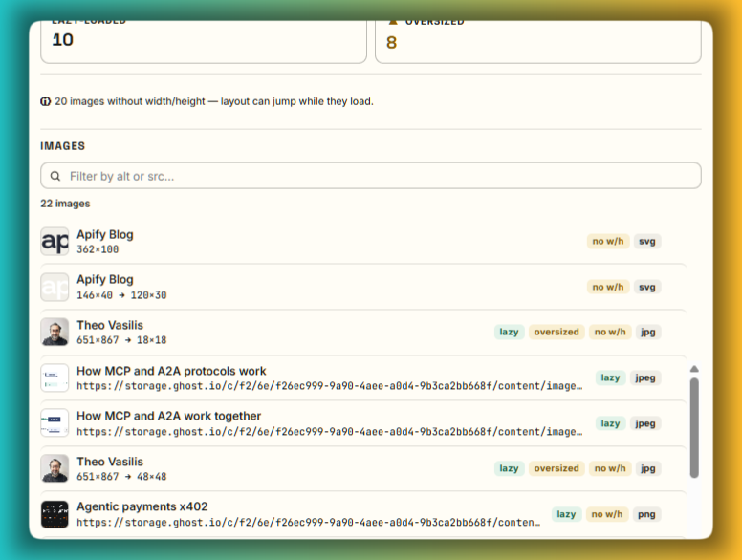Click the 'no w/h' tag on Agentic payments row
The width and height of the screenshot is (742, 560).
[607, 514]
